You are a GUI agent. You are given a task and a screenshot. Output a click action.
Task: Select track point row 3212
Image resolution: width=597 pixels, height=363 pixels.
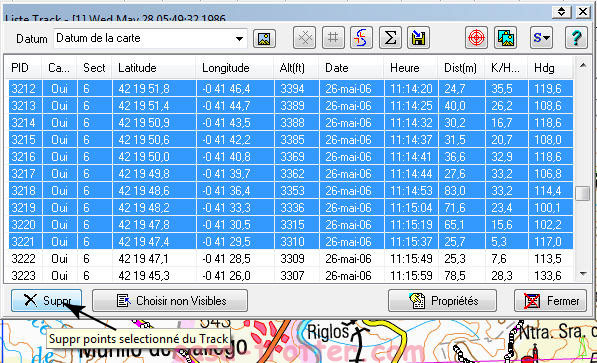point(291,89)
